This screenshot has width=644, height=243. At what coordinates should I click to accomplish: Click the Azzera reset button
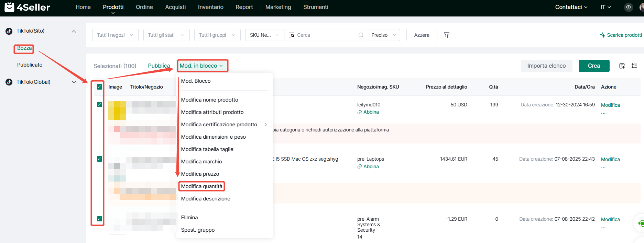pyautogui.click(x=422, y=35)
